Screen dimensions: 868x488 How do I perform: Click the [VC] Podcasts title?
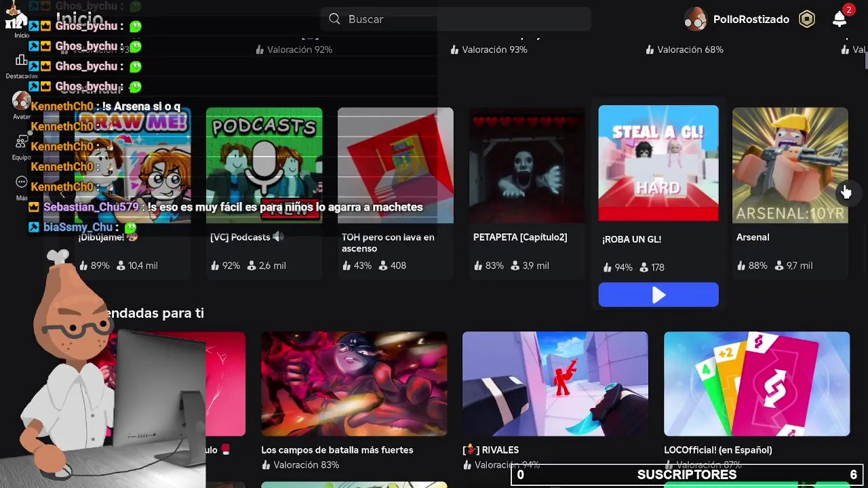point(248,237)
